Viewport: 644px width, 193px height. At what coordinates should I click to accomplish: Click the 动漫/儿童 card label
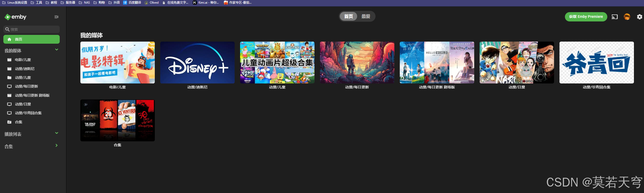click(x=277, y=87)
